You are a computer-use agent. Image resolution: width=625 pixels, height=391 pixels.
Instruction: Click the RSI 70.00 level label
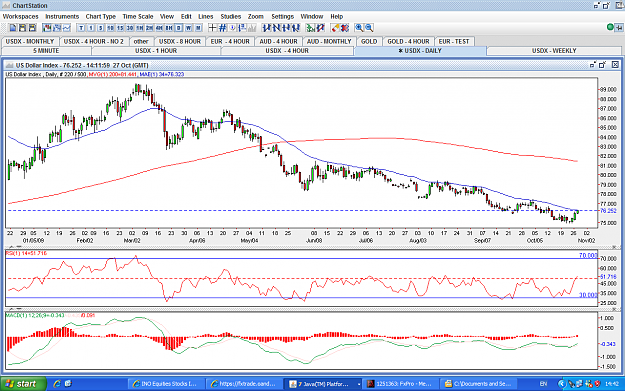[x=588, y=255]
